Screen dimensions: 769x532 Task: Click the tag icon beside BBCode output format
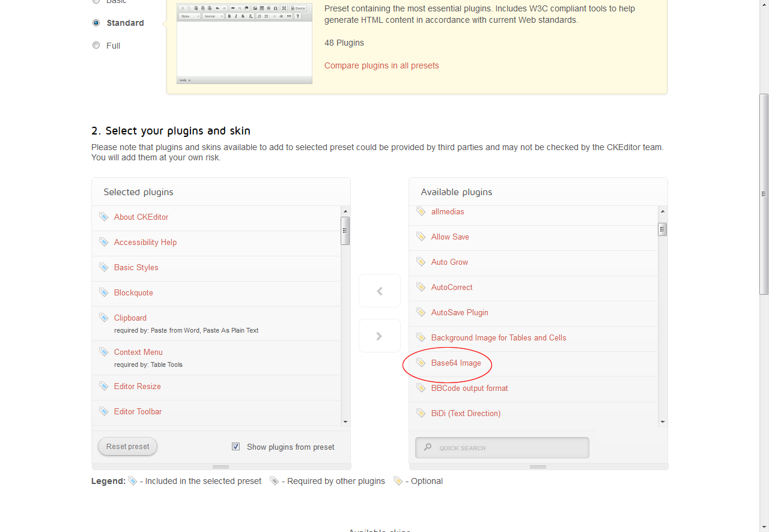(x=421, y=388)
